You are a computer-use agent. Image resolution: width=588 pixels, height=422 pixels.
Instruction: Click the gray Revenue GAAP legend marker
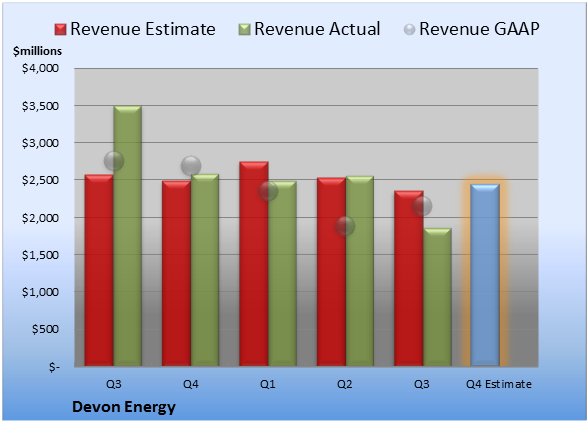point(410,30)
